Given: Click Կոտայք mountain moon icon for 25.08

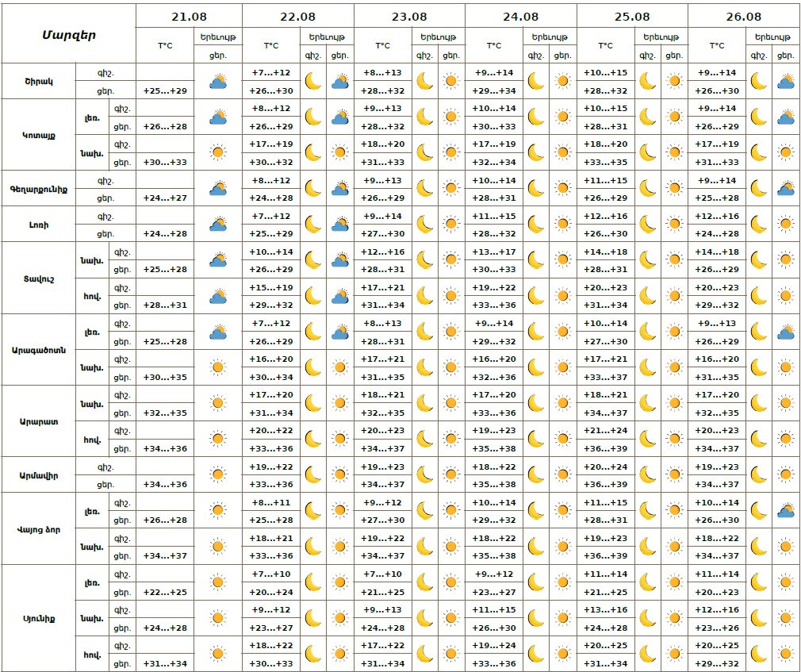Looking at the screenshot, I should point(648,117).
